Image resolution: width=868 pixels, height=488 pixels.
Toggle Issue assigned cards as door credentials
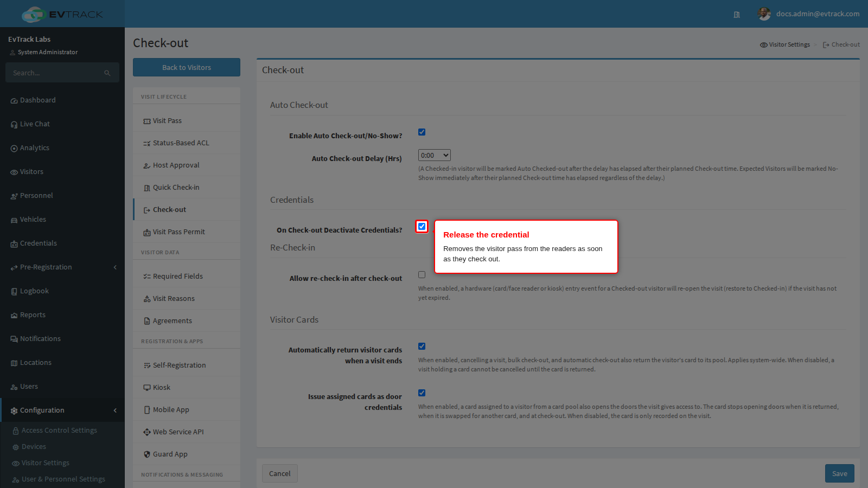(x=422, y=393)
